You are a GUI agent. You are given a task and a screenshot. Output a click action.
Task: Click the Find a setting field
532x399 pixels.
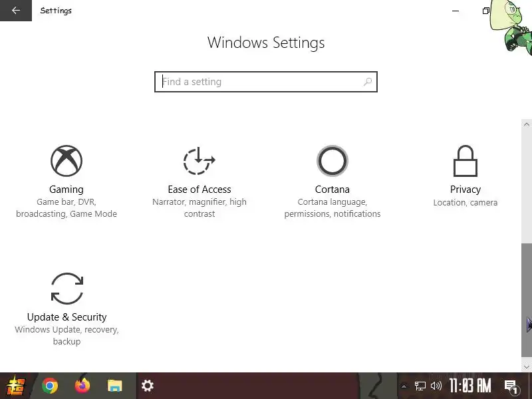266,82
